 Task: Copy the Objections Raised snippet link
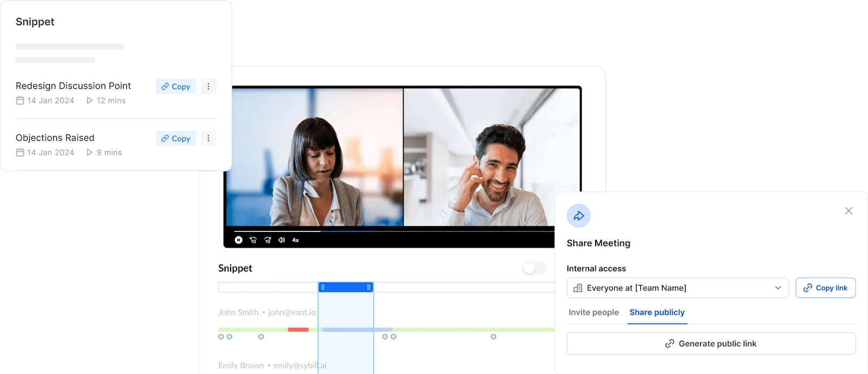point(176,139)
